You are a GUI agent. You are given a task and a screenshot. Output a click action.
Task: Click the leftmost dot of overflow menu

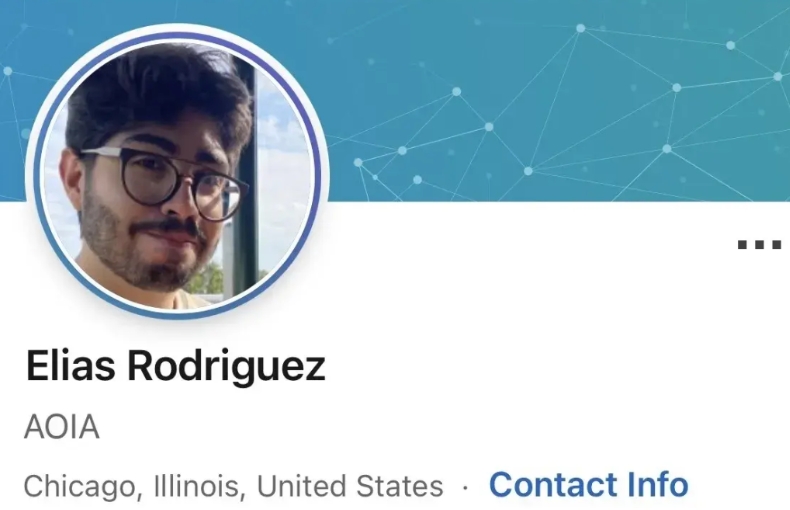pyautogui.click(x=742, y=245)
